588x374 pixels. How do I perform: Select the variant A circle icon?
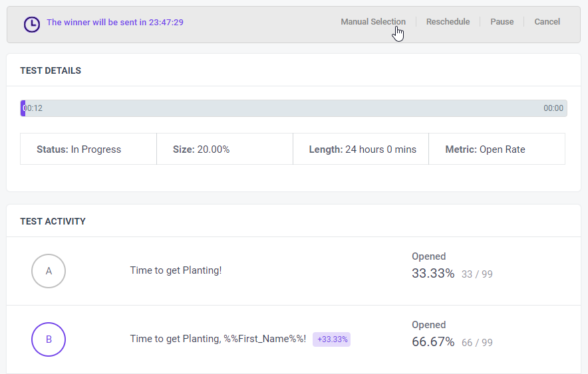click(x=49, y=271)
